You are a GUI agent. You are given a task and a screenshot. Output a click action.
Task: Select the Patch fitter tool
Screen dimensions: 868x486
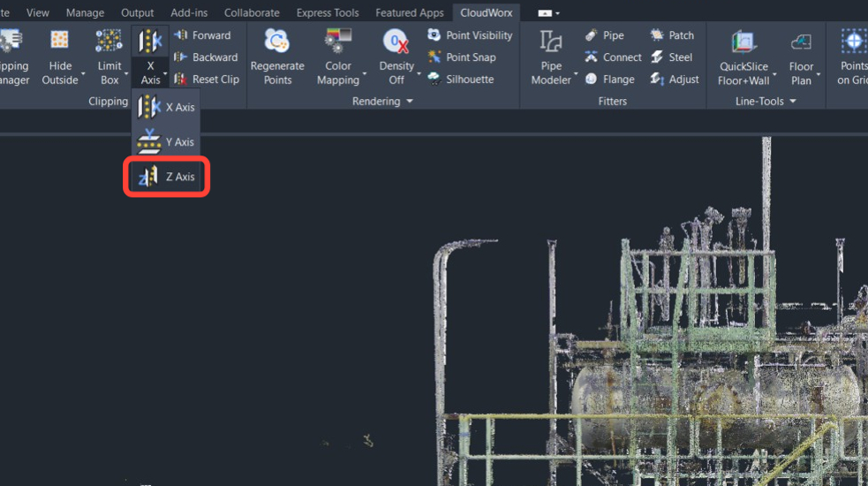673,35
